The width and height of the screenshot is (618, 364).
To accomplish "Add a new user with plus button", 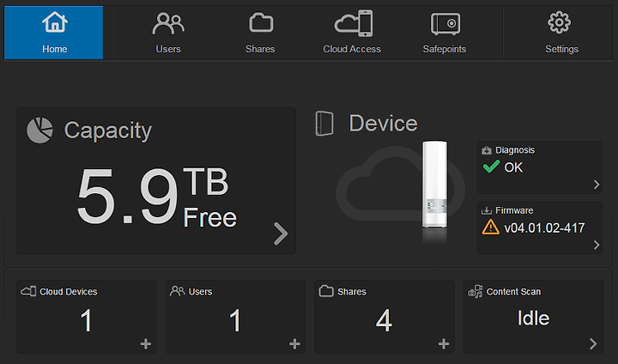I will 294,344.
